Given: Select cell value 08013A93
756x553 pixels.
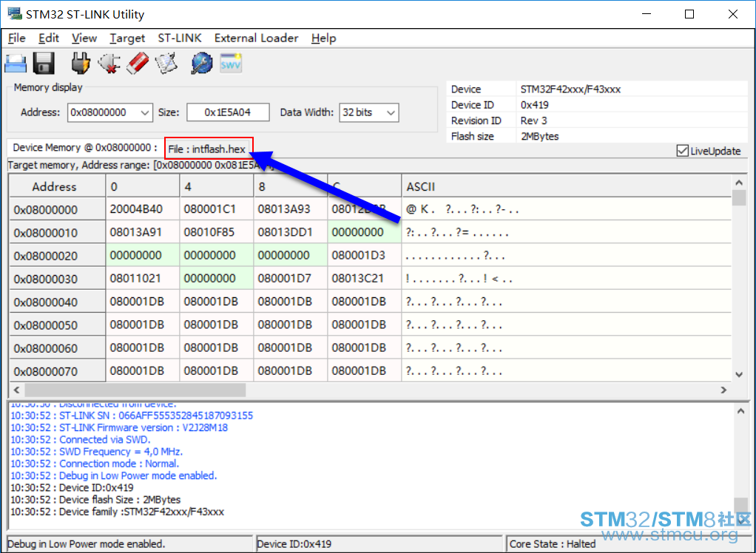Looking at the screenshot, I should (x=291, y=209).
